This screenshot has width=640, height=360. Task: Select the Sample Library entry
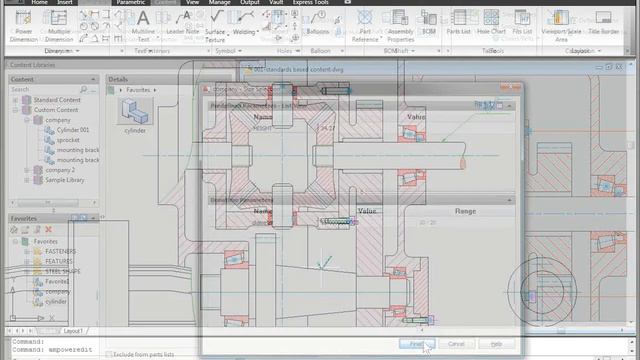[64, 180]
